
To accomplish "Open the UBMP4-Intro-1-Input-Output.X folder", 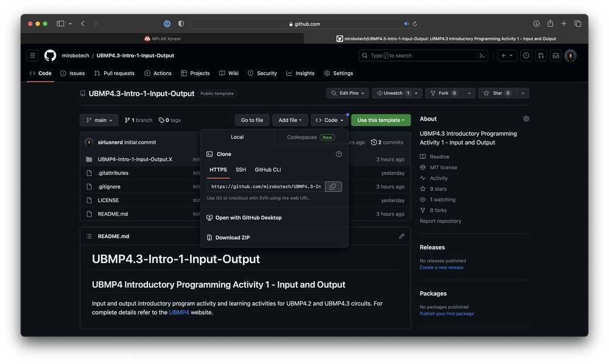I will tap(135, 159).
